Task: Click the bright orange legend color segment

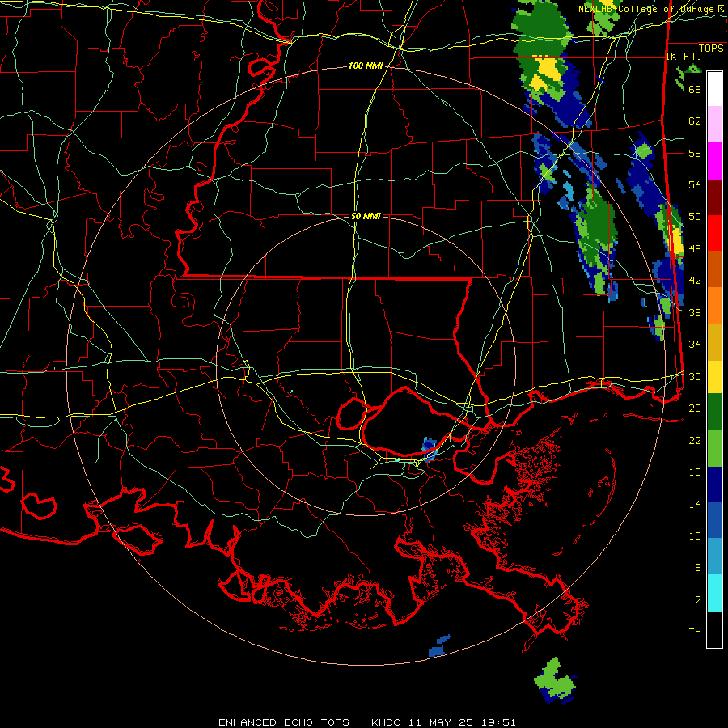Action: 714,306
